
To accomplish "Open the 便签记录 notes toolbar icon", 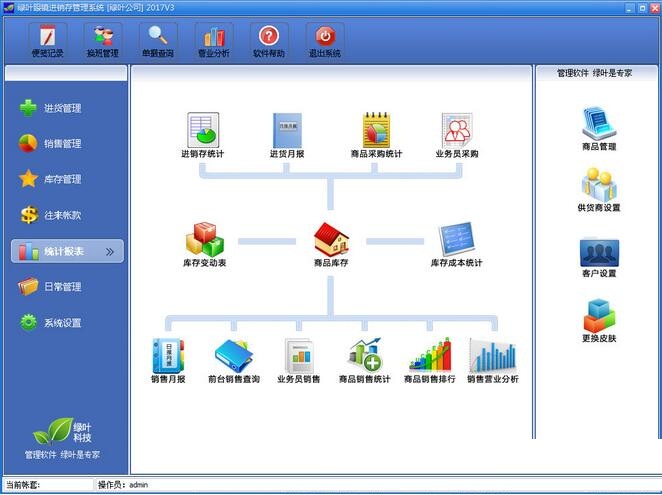I will 48,41.
